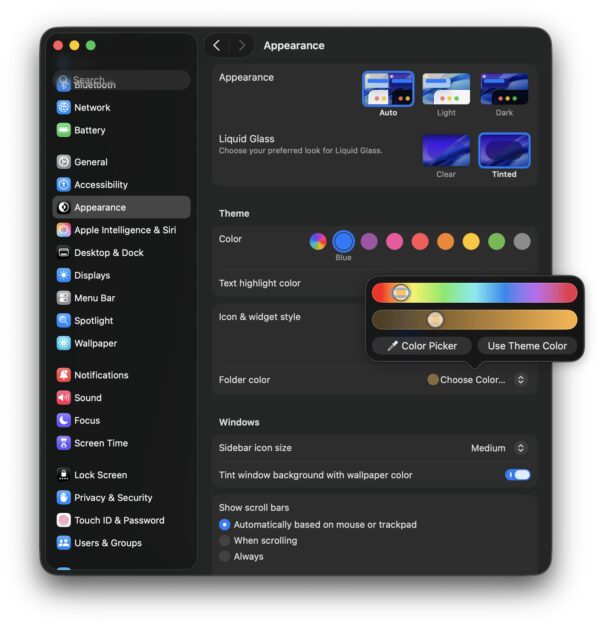
Task: Open Spotlight settings from sidebar
Action: pos(93,321)
